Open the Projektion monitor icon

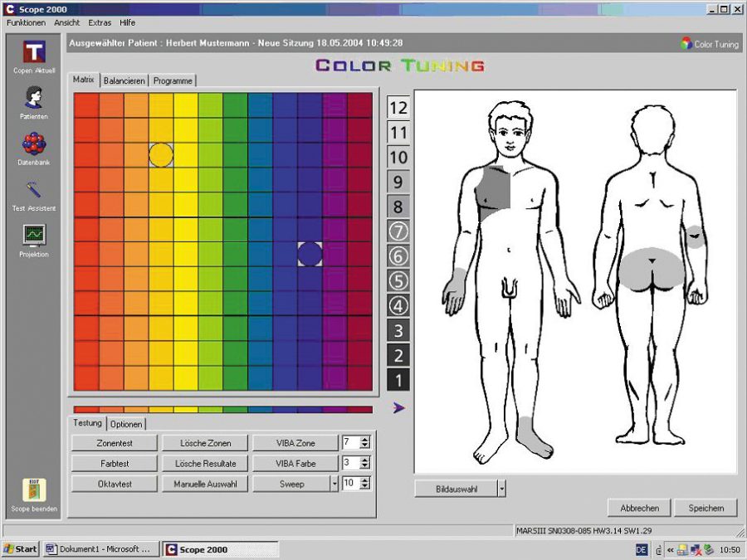pyautogui.click(x=34, y=236)
